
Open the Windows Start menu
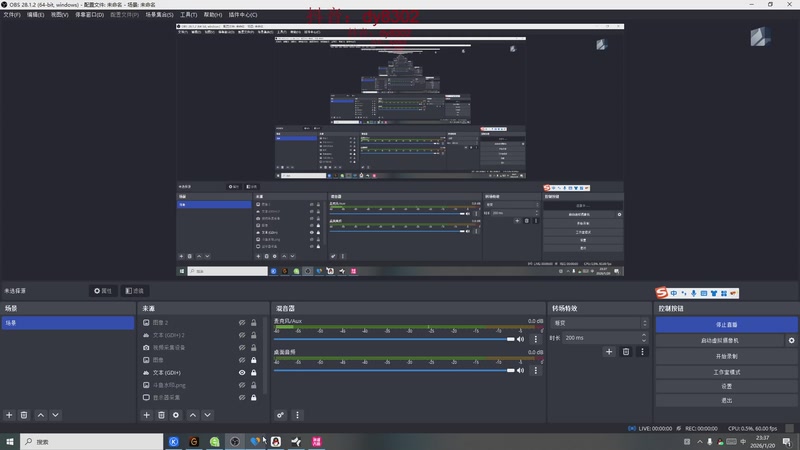10,441
